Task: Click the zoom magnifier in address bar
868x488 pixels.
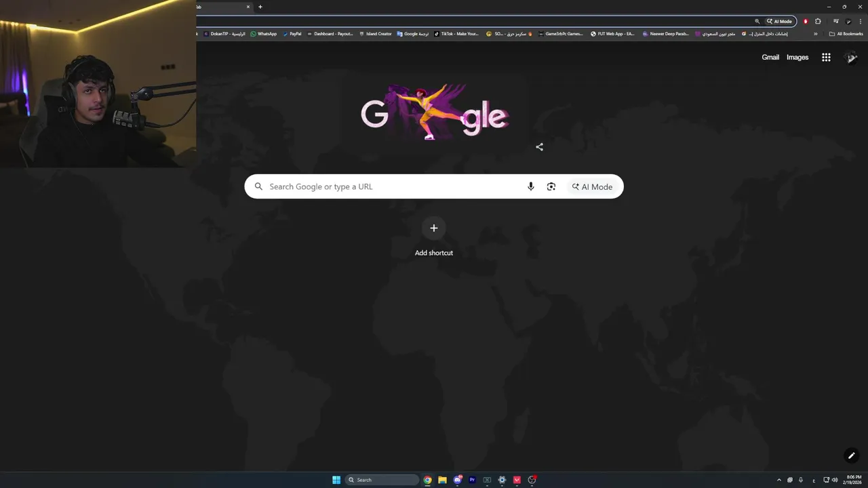Action: [757, 21]
